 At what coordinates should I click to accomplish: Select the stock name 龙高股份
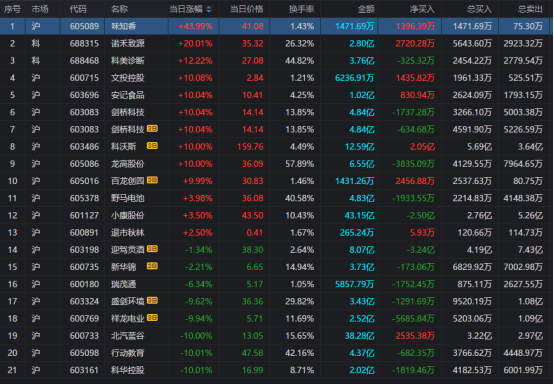point(128,164)
